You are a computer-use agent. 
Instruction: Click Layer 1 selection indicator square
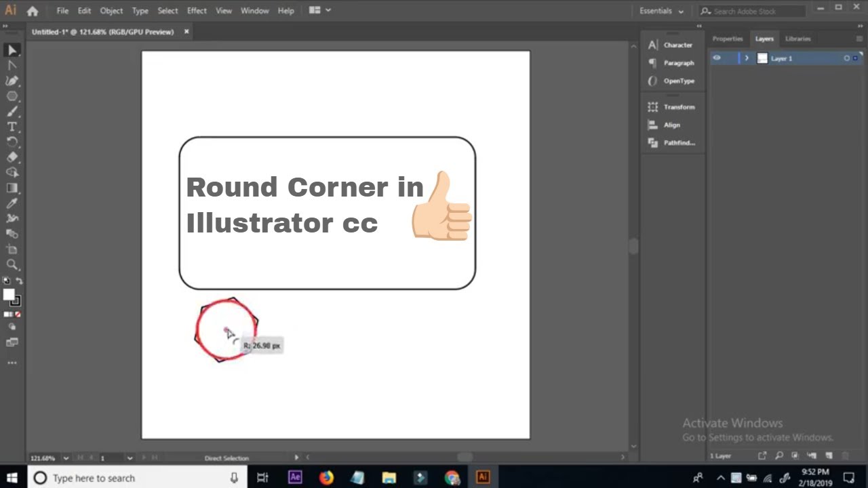854,58
